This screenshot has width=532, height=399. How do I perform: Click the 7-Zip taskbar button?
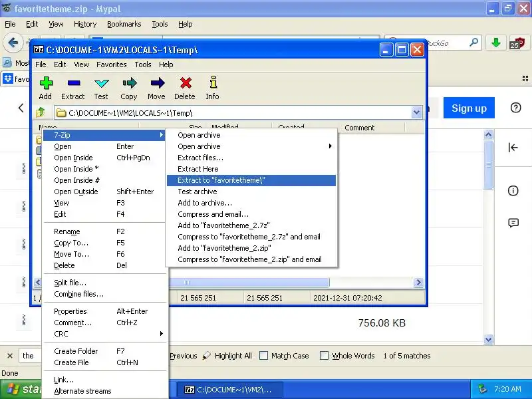pos(229,390)
